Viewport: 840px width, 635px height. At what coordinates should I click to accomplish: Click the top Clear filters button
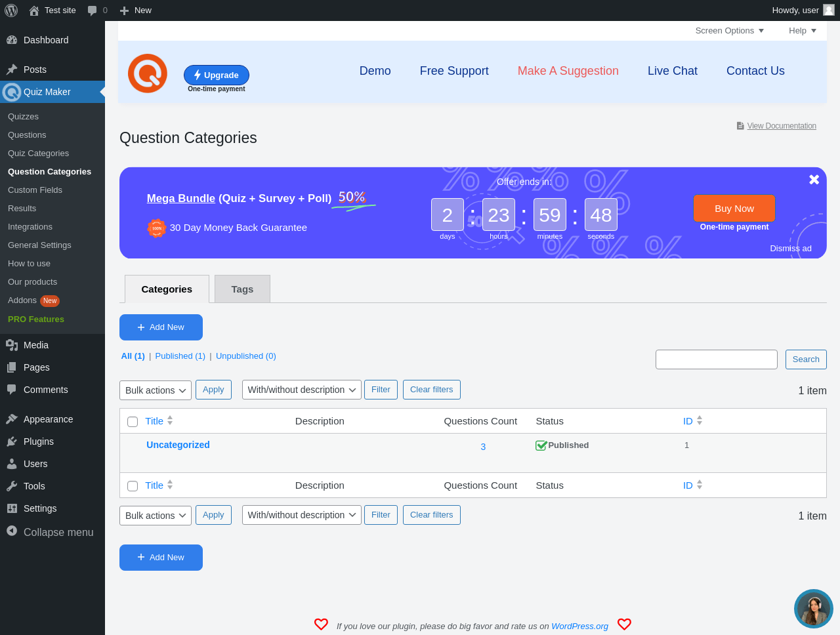coord(432,390)
